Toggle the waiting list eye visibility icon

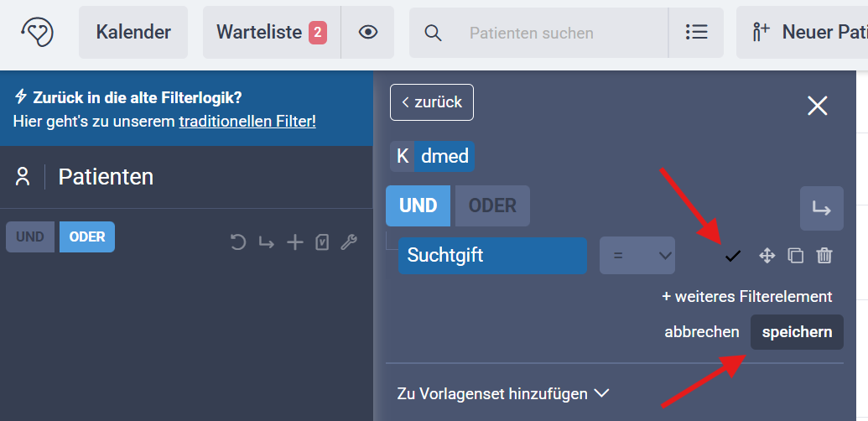[x=367, y=33]
